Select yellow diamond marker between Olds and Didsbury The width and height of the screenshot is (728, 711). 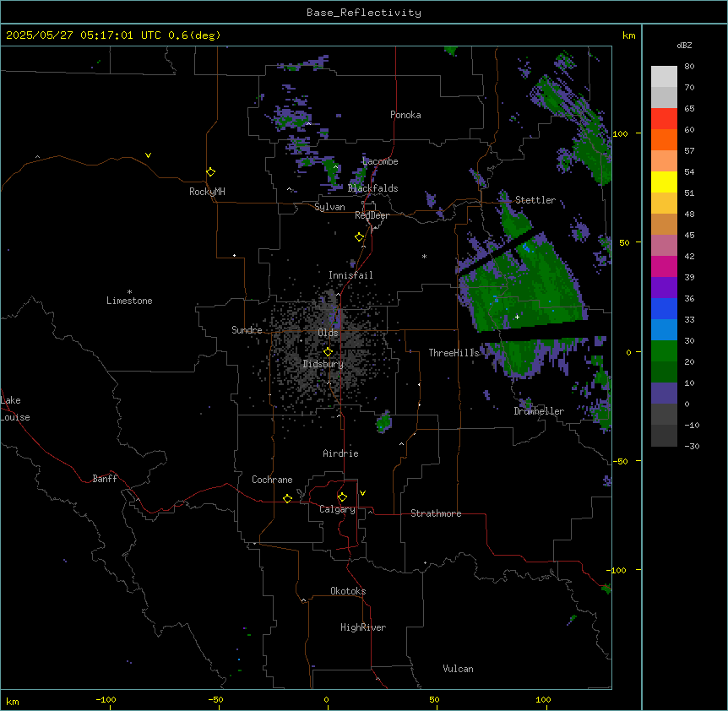pos(328,352)
